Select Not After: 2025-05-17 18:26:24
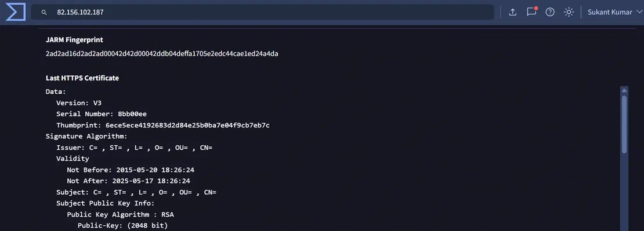 129,181
